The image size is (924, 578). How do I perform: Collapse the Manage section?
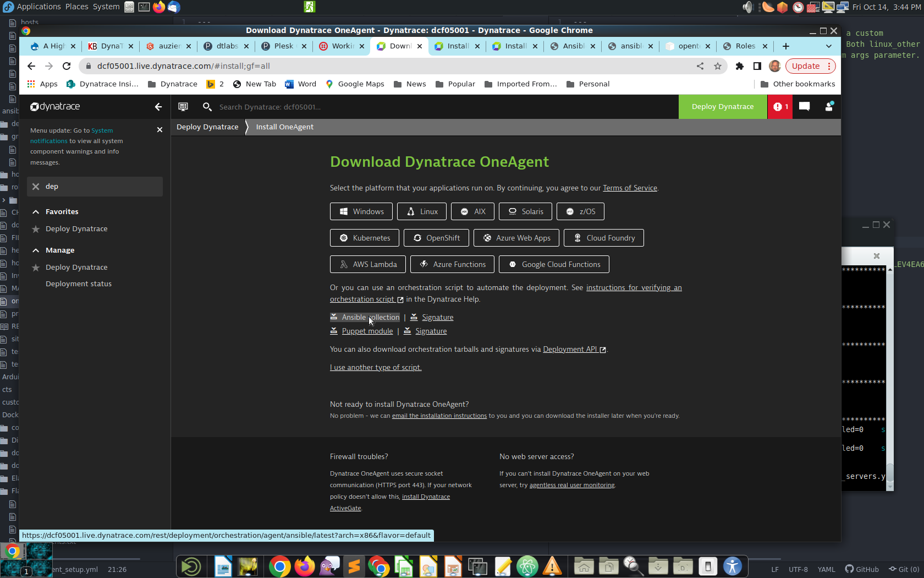coord(36,250)
